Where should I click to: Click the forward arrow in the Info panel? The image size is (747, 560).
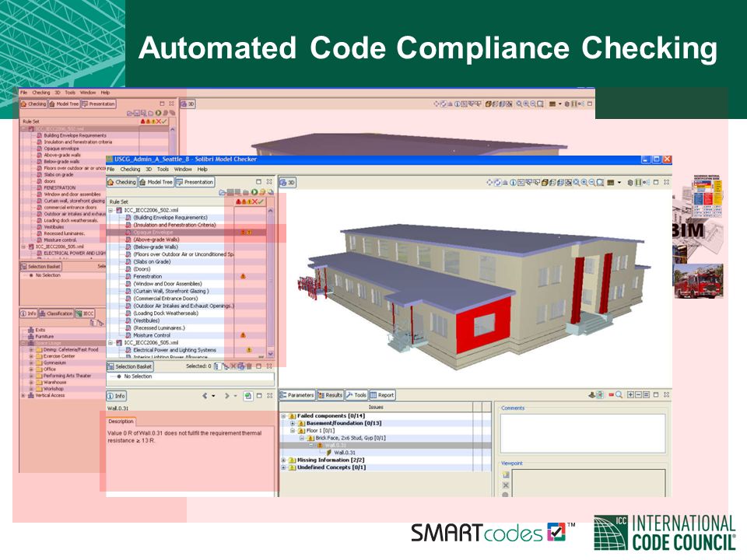(x=226, y=396)
